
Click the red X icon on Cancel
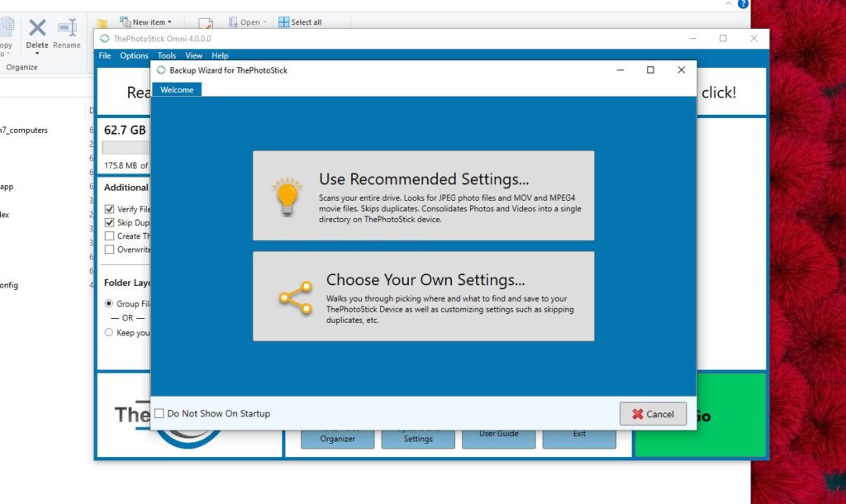tap(637, 415)
